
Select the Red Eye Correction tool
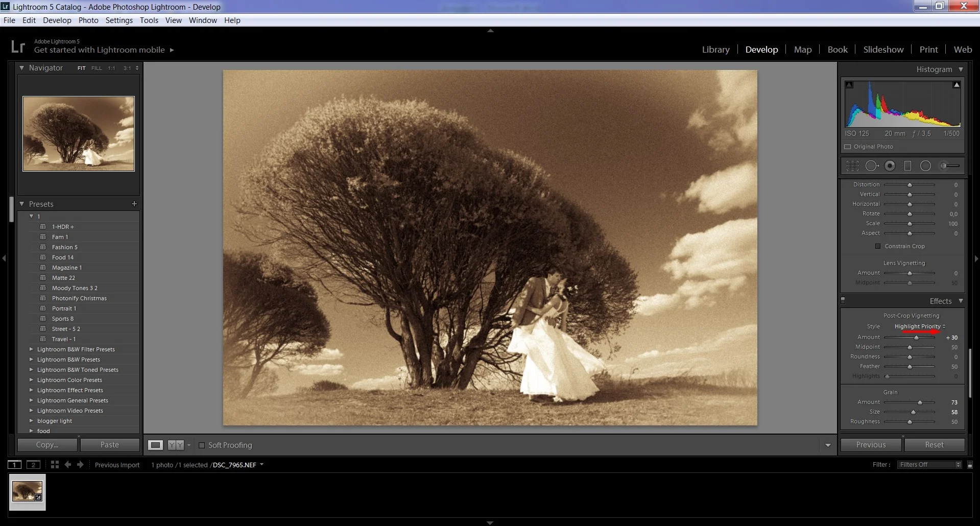pyautogui.click(x=890, y=165)
